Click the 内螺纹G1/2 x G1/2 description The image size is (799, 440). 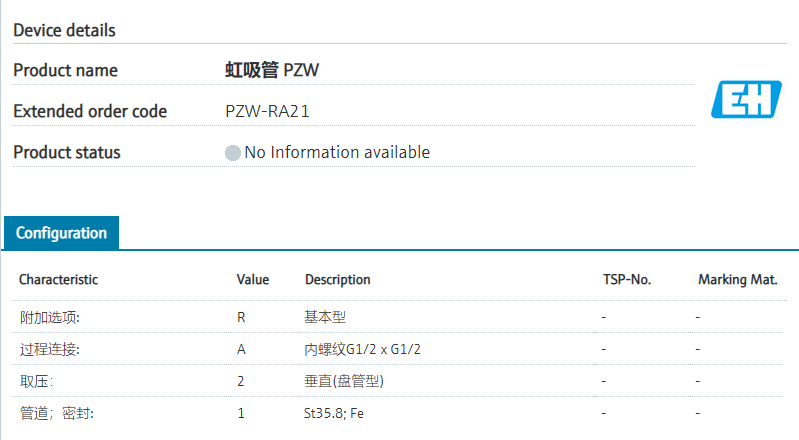point(362,349)
